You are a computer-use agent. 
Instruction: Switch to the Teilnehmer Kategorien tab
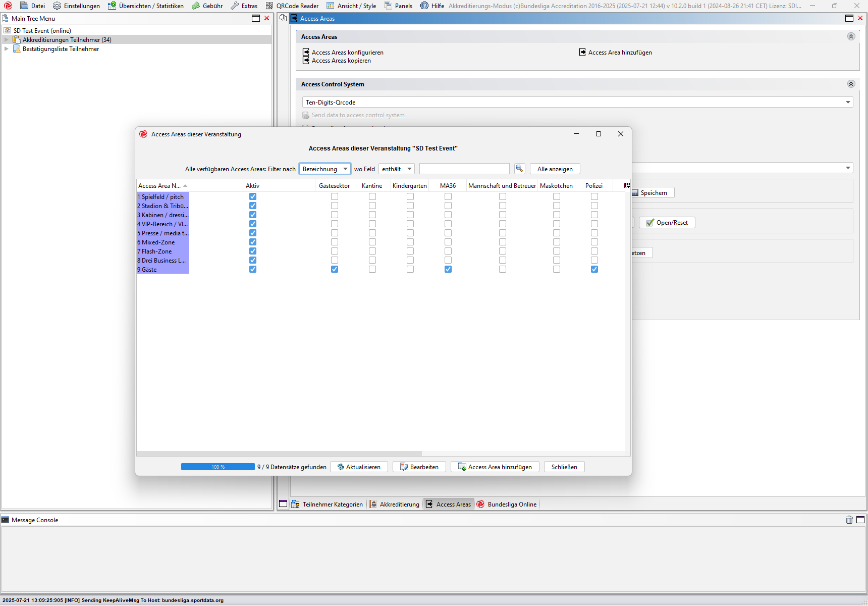(x=327, y=504)
